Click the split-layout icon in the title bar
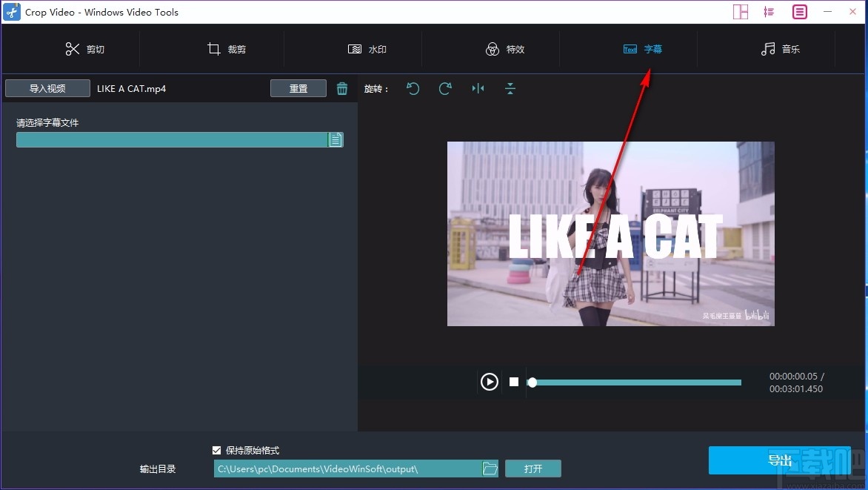The width and height of the screenshot is (868, 490). coord(740,12)
